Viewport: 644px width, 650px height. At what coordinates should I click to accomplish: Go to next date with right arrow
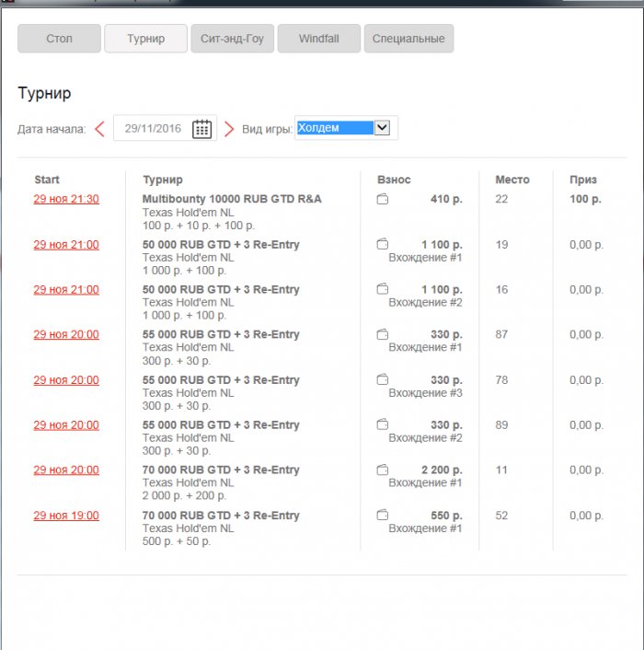click(x=229, y=129)
